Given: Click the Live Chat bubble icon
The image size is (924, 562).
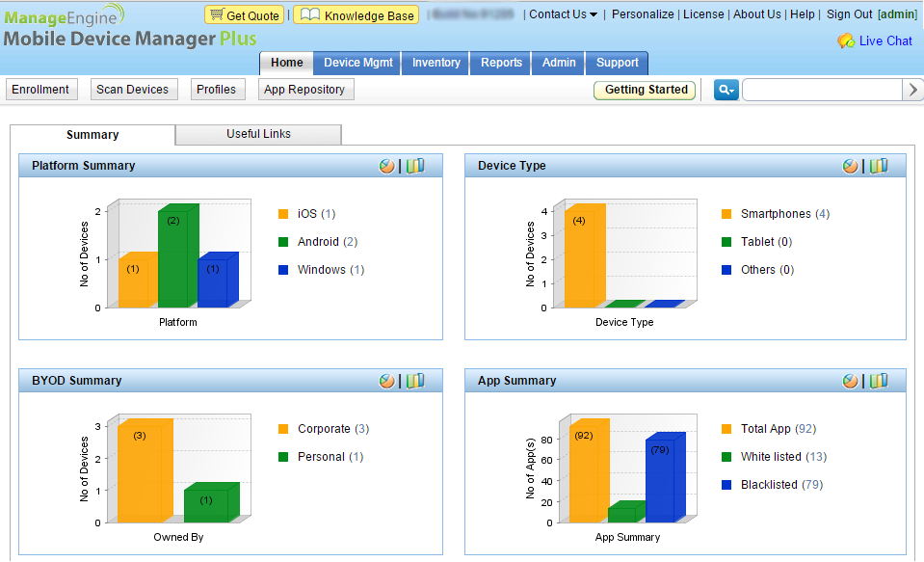Looking at the screenshot, I should pos(846,40).
